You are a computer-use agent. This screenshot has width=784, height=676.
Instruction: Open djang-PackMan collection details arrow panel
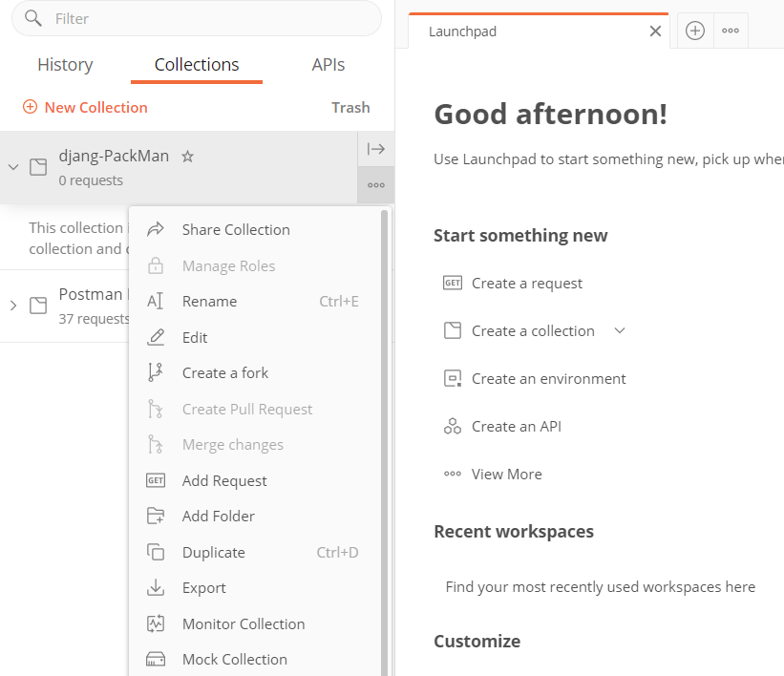pyautogui.click(x=376, y=149)
